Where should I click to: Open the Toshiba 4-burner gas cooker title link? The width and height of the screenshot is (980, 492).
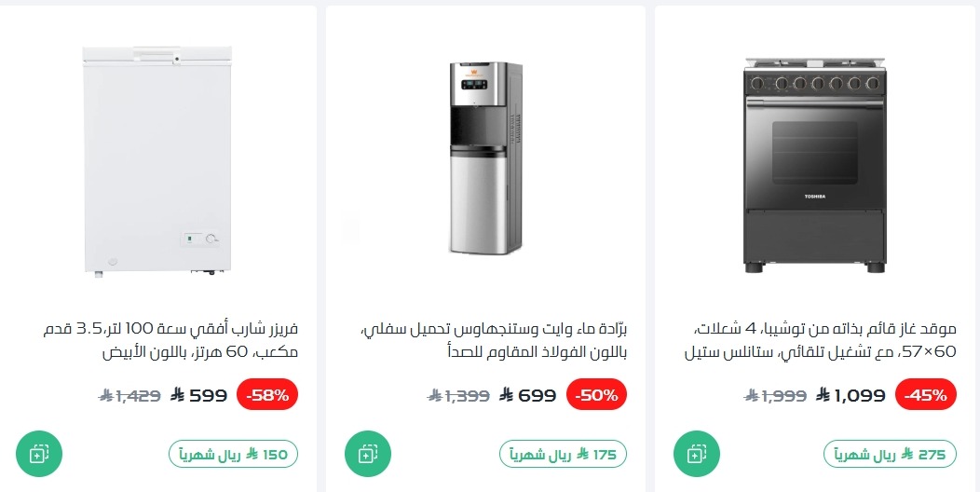pos(829,341)
